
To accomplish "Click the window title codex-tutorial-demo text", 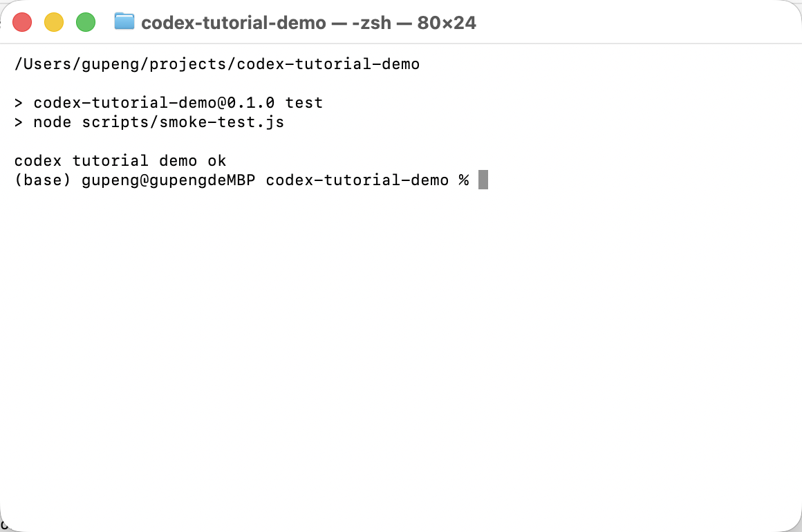I will 233,23.
